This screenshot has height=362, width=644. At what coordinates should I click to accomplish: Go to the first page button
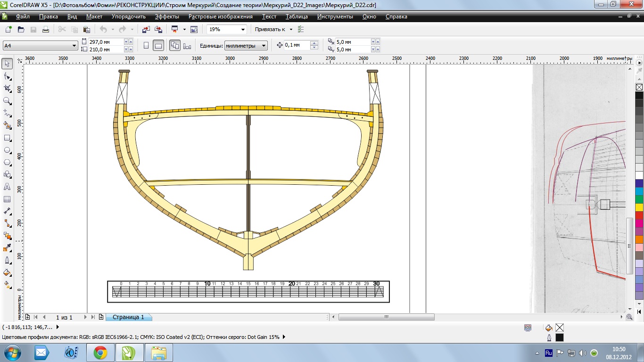(36, 317)
